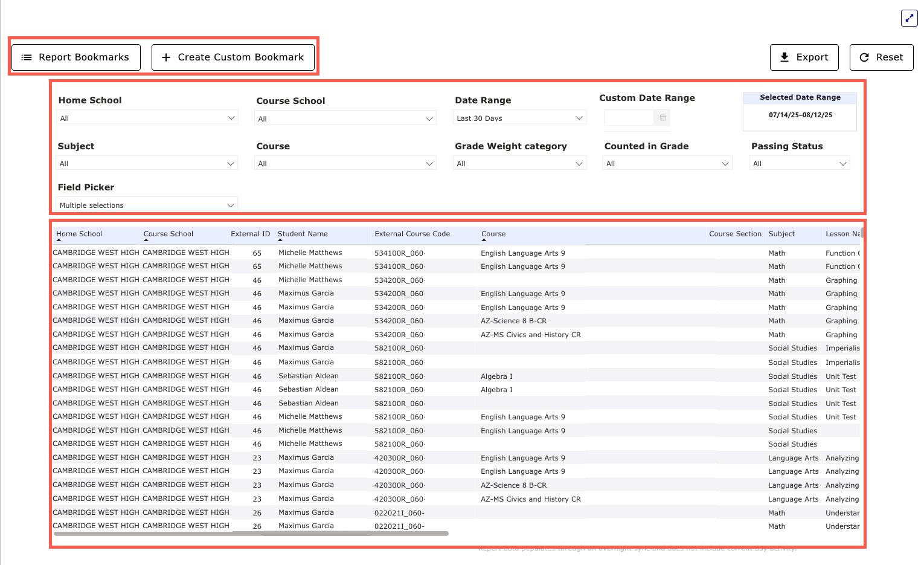
Task: Click the expand fullscreen icon
Action: [909, 18]
